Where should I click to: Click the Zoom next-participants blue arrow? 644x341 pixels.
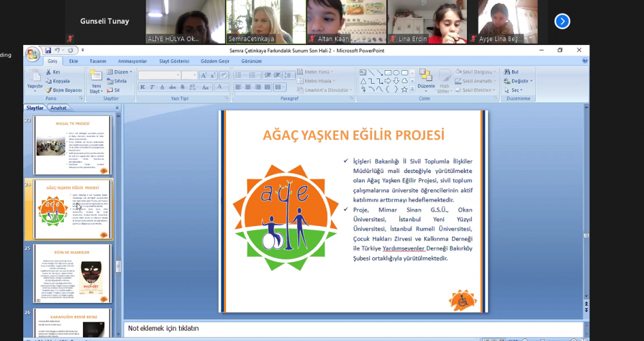click(x=562, y=21)
